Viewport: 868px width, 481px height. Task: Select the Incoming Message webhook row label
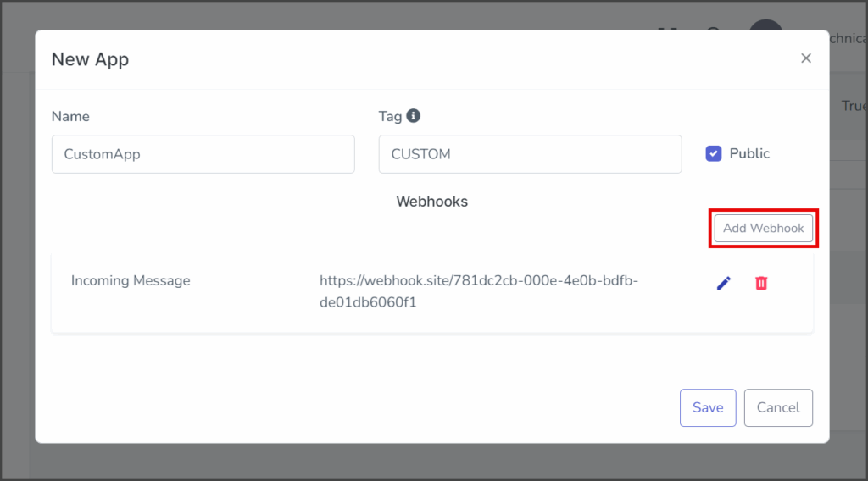pyautogui.click(x=131, y=280)
